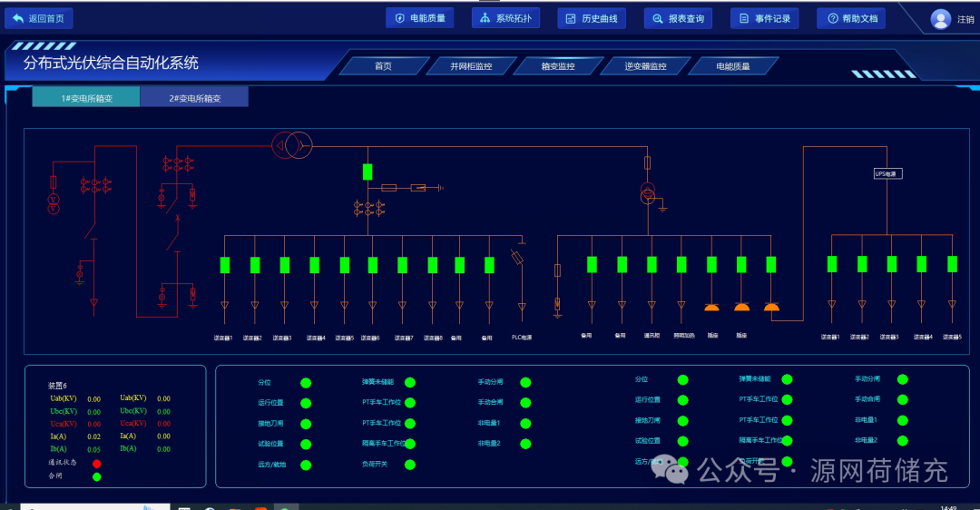Viewport: 980px width, 510px height.
Task: Switch to the 并网柜监控 tab
Action: tap(471, 65)
